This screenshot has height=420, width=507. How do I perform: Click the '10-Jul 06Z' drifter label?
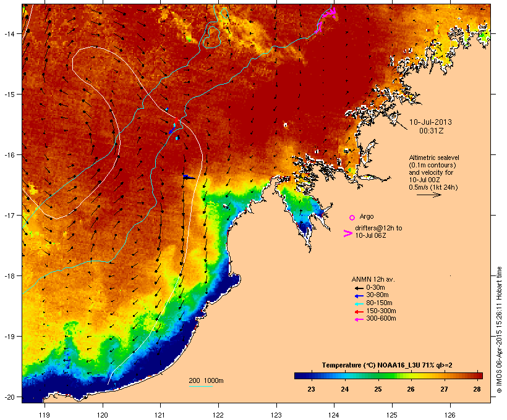pos(370,235)
